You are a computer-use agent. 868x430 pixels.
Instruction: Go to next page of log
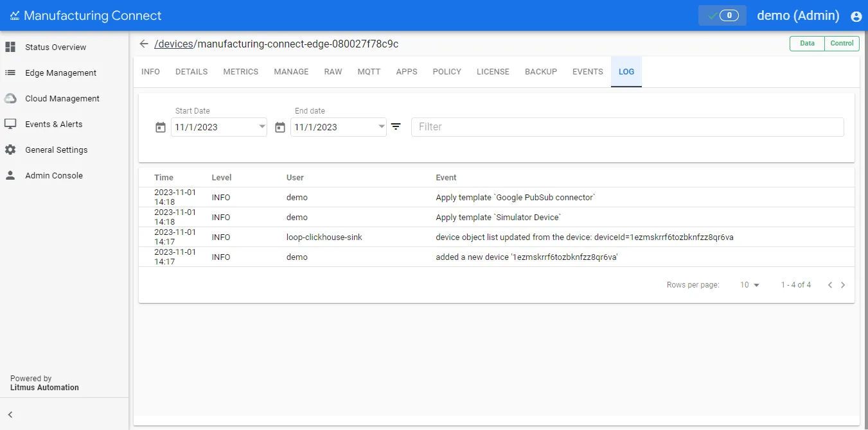843,285
